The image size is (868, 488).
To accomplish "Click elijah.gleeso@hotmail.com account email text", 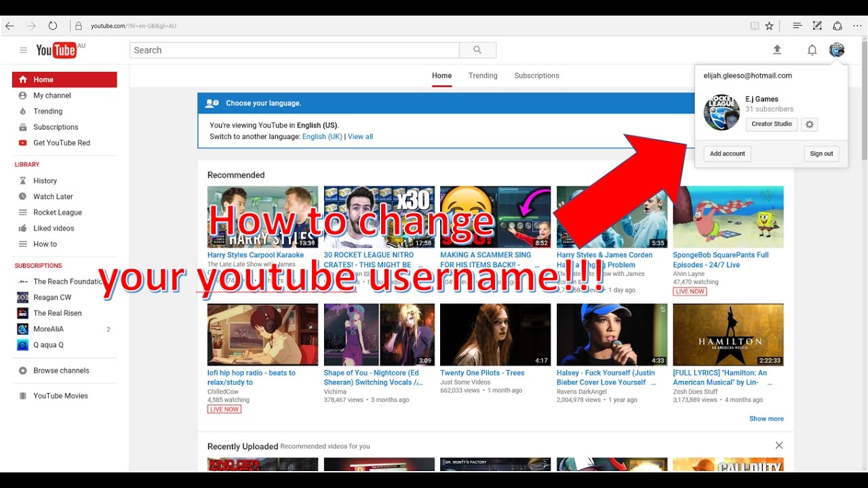I will (748, 76).
